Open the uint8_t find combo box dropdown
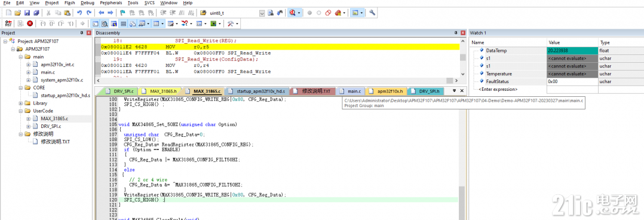 [262, 13]
